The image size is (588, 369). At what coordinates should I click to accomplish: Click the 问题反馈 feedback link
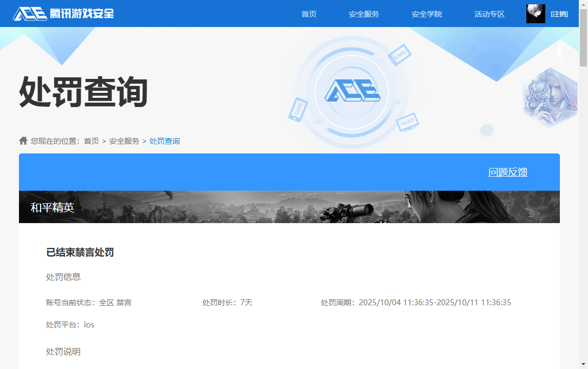coord(508,172)
